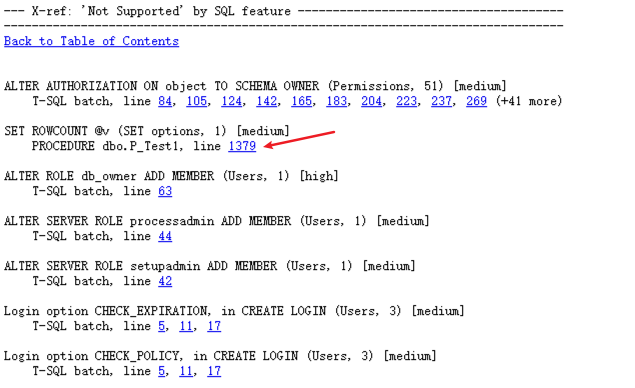Click the "[high]" severity tag
This screenshot has width=635, height=388.
(x=319, y=176)
